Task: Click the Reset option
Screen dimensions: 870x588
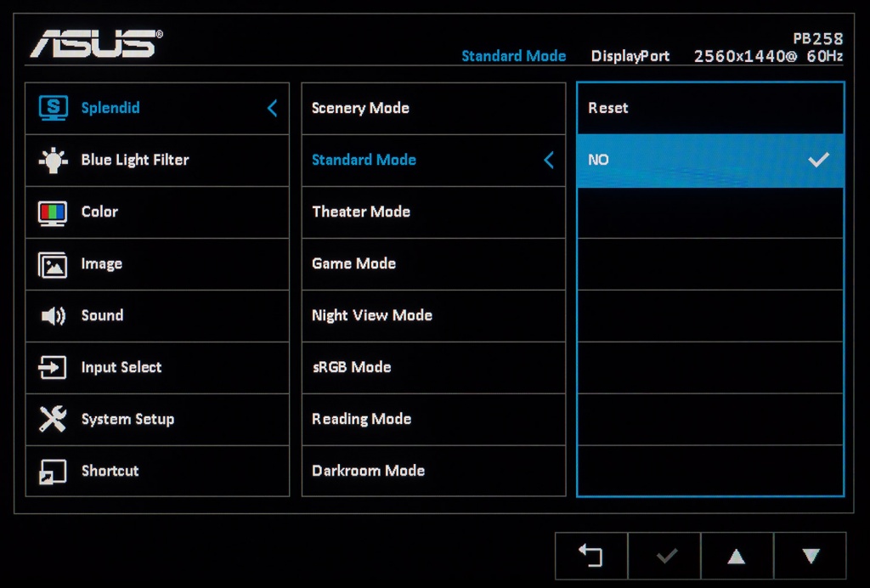Action: 608,108
